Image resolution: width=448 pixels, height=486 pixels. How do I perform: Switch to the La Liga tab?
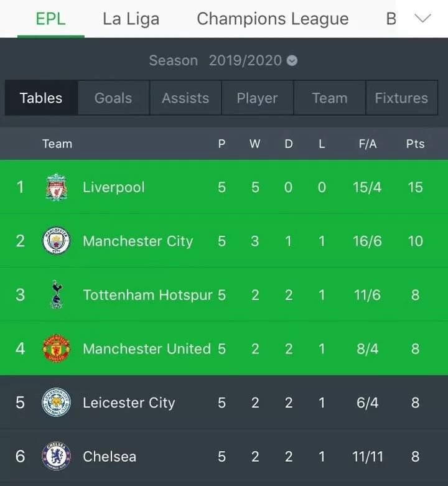coord(131,19)
